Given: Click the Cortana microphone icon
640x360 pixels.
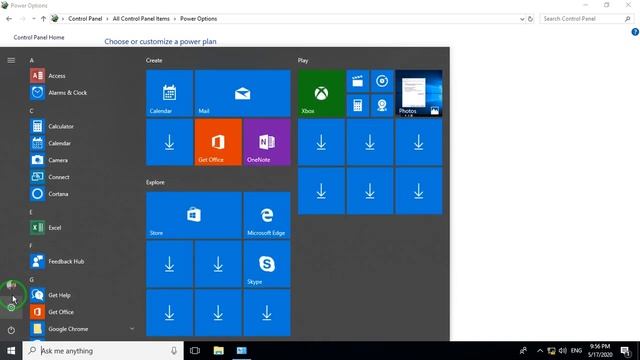Looking at the screenshot, I should pos(174,351).
